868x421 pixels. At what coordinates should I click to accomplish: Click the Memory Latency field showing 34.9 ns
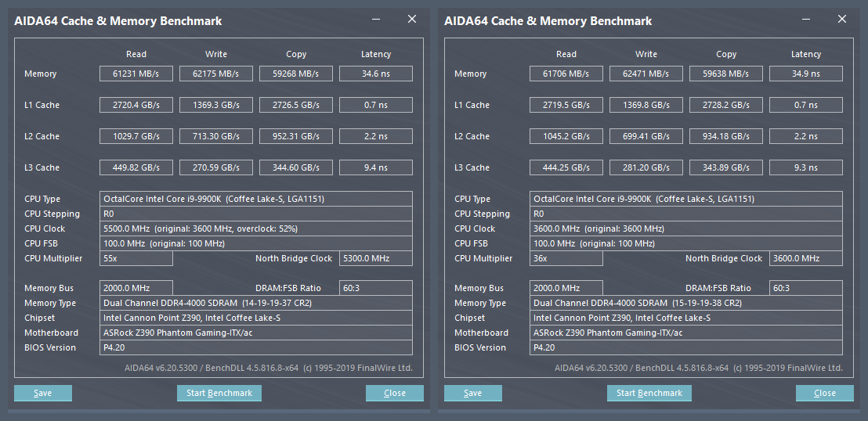pyautogui.click(x=806, y=74)
